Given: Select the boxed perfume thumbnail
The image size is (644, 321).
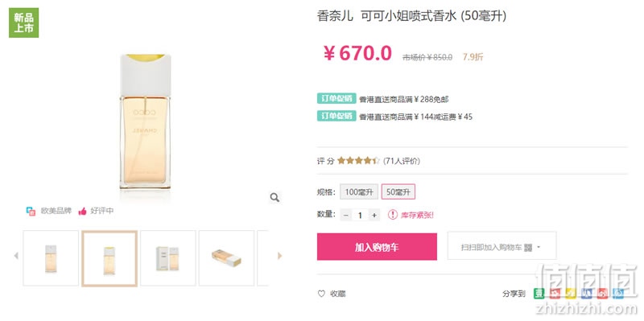Looking at the screenshot, I should [168, 257].
